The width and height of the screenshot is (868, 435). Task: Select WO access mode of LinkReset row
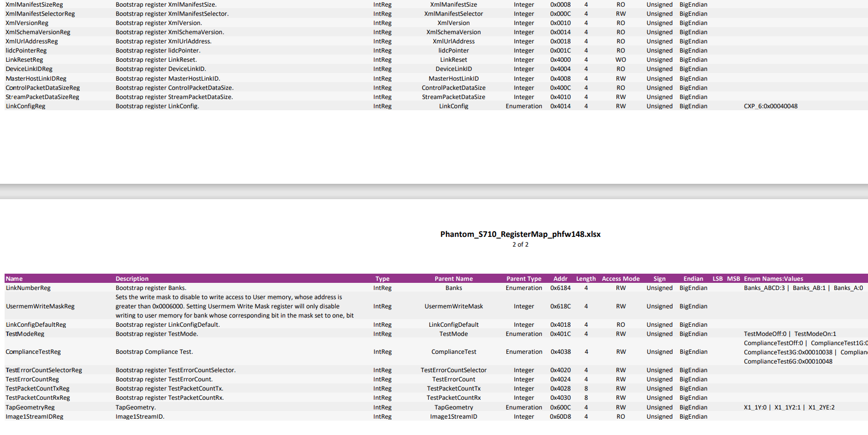click(621, 60)
